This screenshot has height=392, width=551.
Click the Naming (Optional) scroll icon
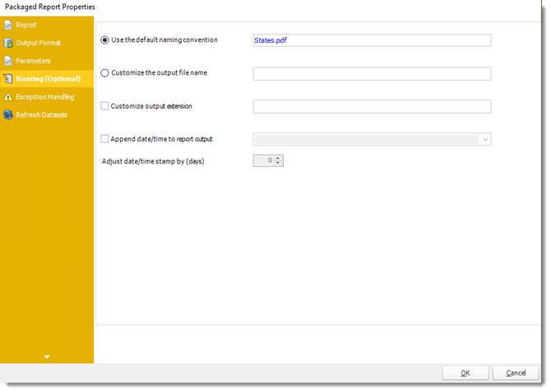[x=8, y=79]
